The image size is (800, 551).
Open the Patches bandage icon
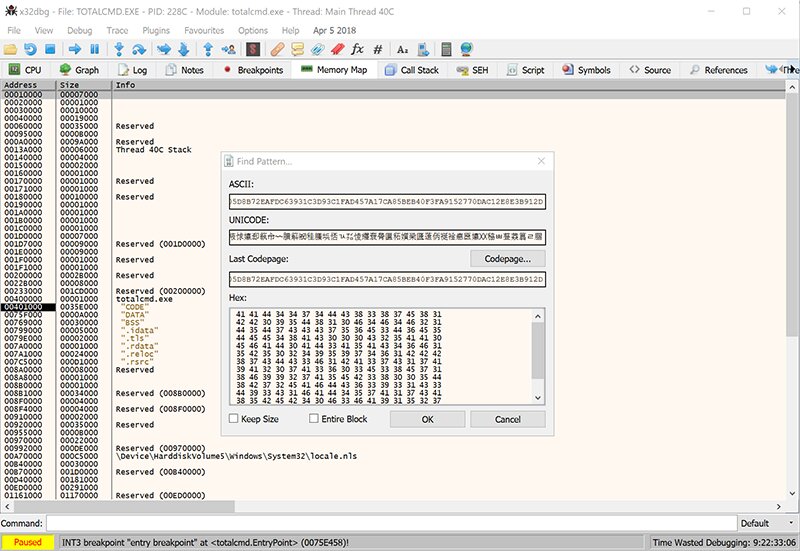(278, 49)
